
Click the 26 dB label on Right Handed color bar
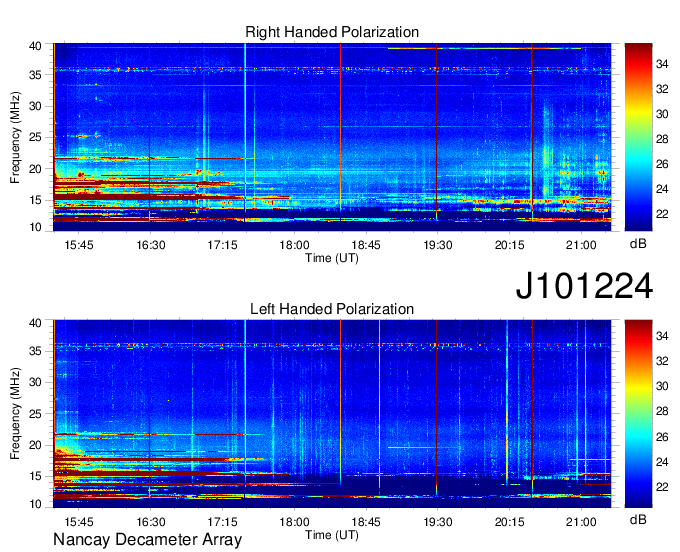click(662, 164)
